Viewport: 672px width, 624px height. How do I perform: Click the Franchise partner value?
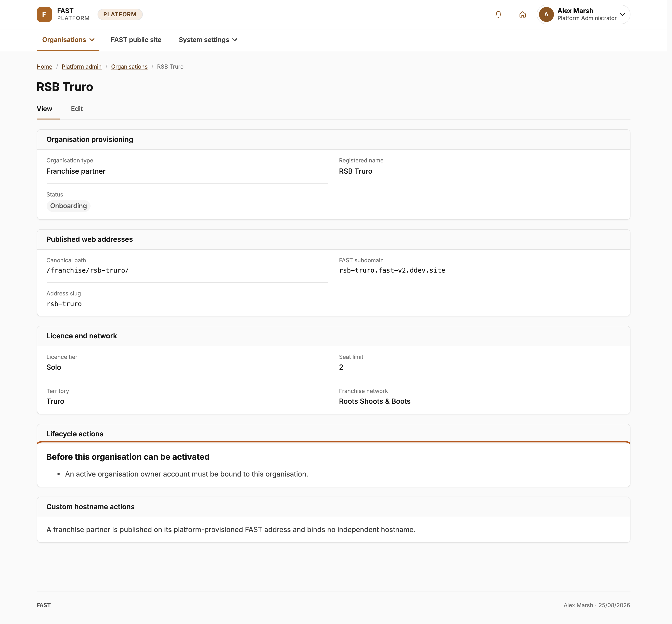pos(76,171)
